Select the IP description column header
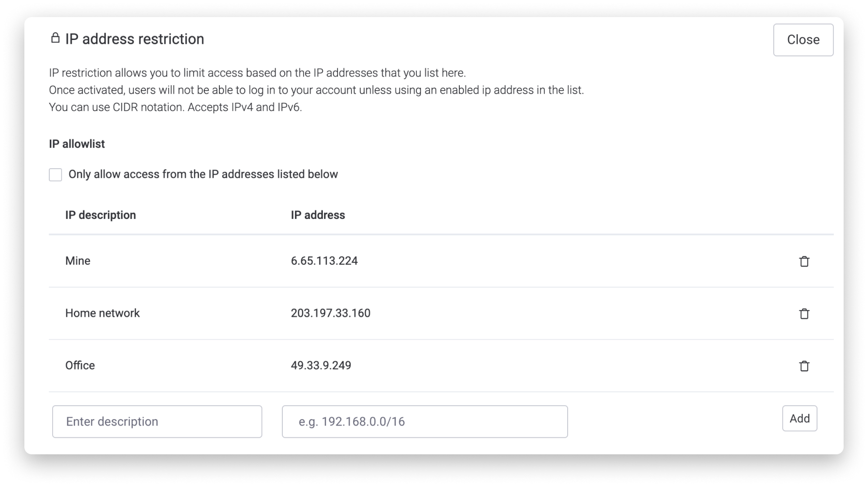 [x=100, y=215]
